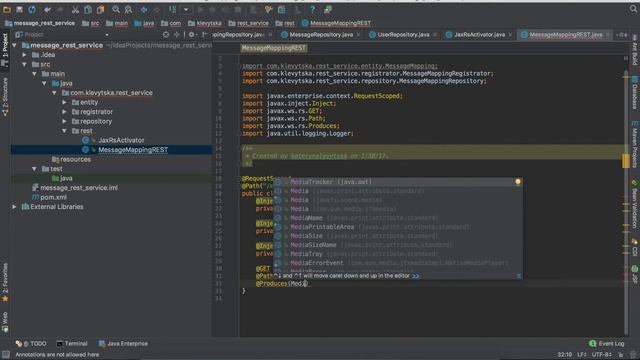
Task: Click the Find magnifier toolbar icon
Action: tap(116, 9)
